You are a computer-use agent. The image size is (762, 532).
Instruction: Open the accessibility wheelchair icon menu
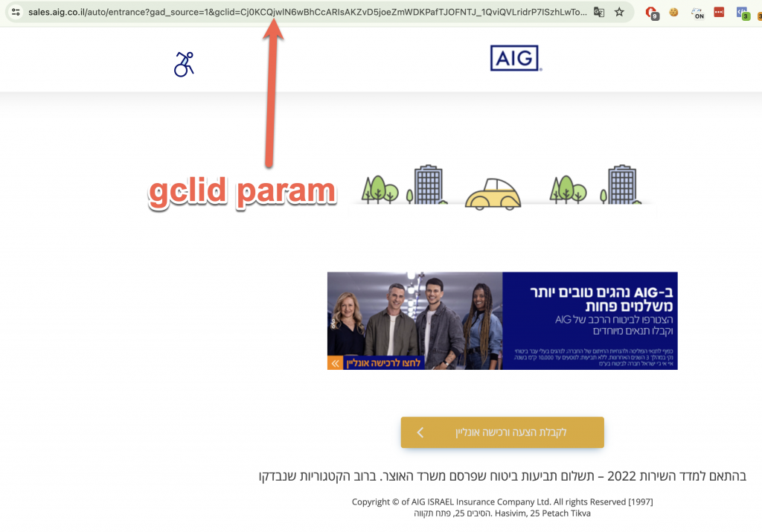[x=185, y=64]
